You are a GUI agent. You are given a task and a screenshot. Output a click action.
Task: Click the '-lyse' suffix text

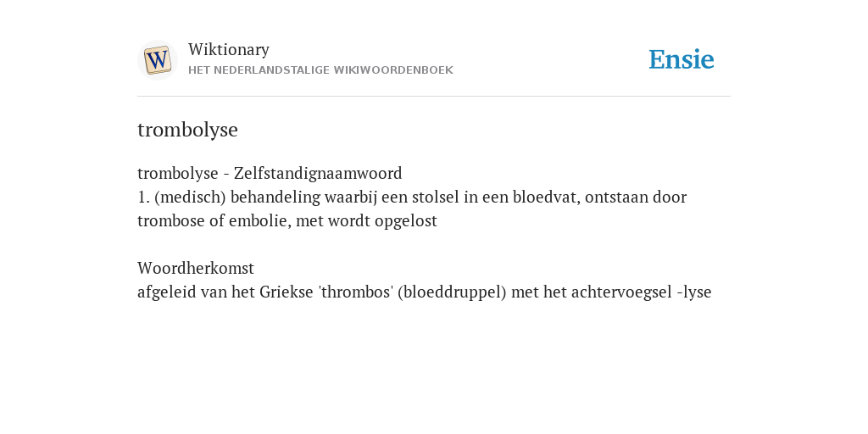click(694, 292)
